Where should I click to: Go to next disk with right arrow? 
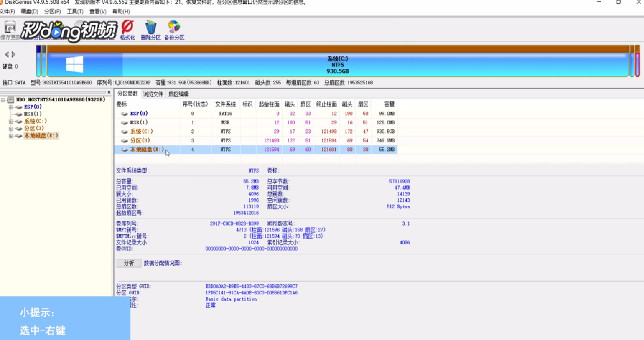[x=13, y=54]
